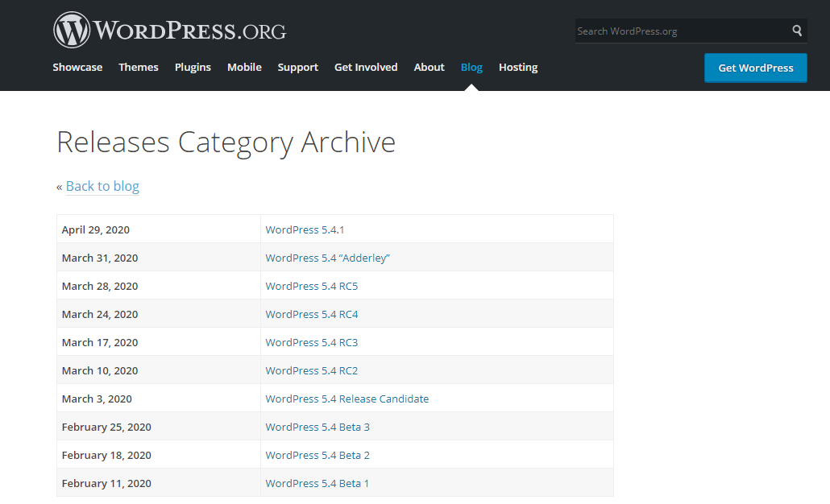The image size is (830, 504).
Task: Open the WordPress 5.4 Beta 3 link
Action: 317,427
